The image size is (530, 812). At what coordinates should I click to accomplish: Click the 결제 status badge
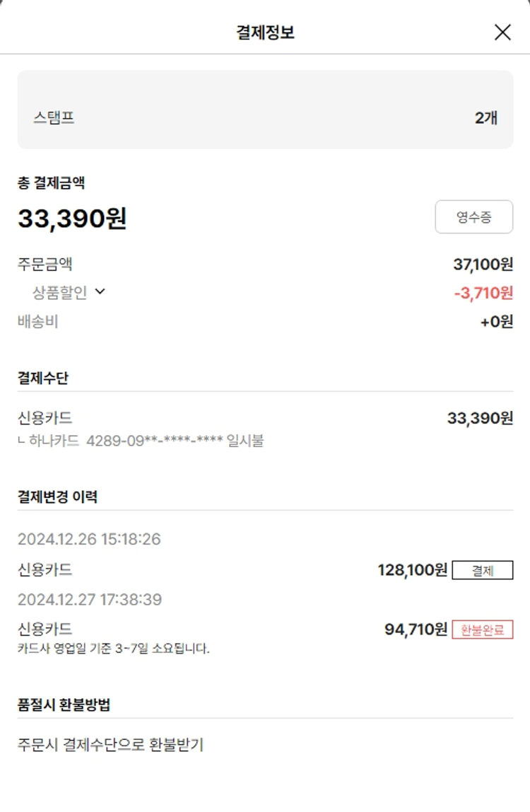[x=483, y=570]
